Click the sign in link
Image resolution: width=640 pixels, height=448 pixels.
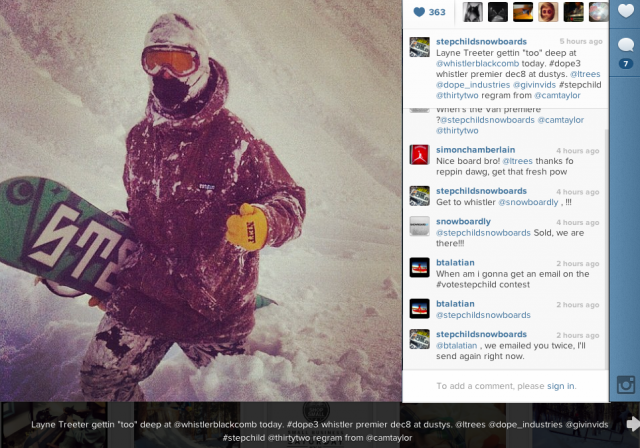click(x=561, y=386)
